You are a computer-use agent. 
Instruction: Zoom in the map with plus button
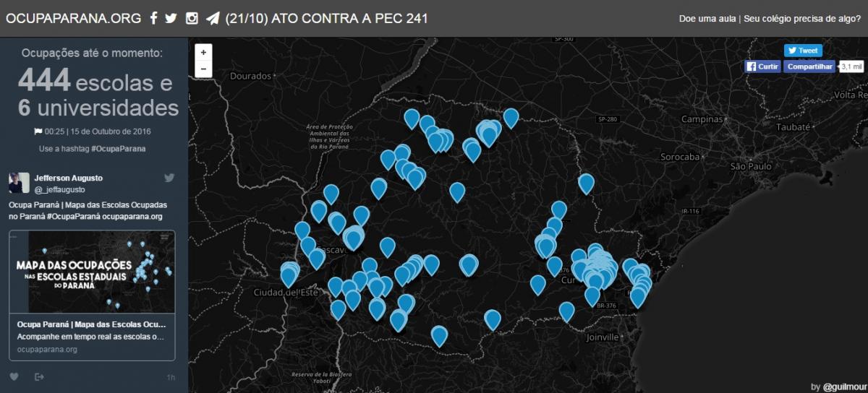tap(204, 53)
